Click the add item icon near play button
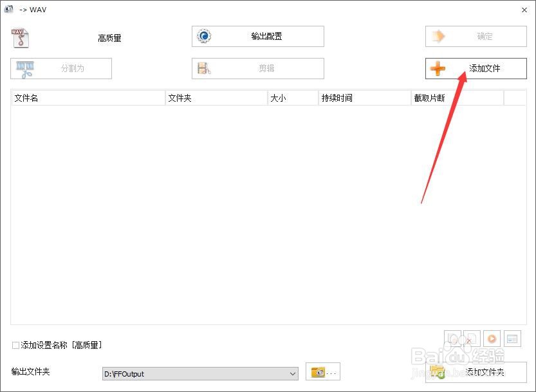This screenshot has width=536, height=392. point(452,338)
